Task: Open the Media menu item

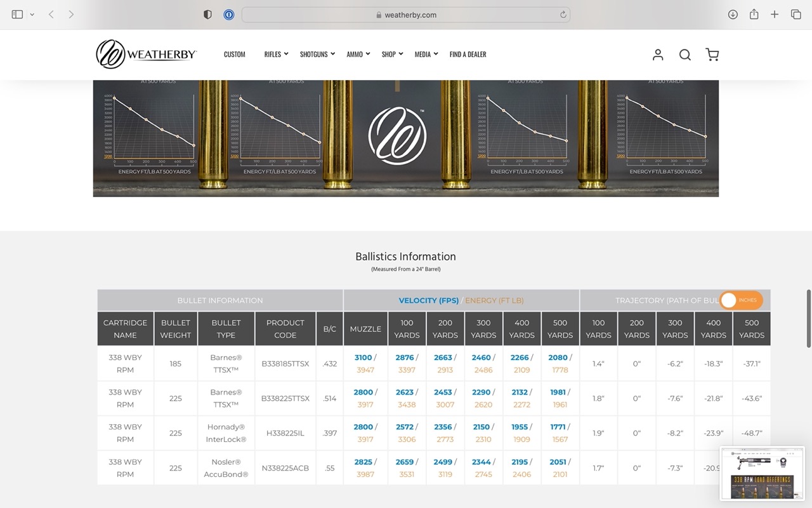Action: [426, 55]
